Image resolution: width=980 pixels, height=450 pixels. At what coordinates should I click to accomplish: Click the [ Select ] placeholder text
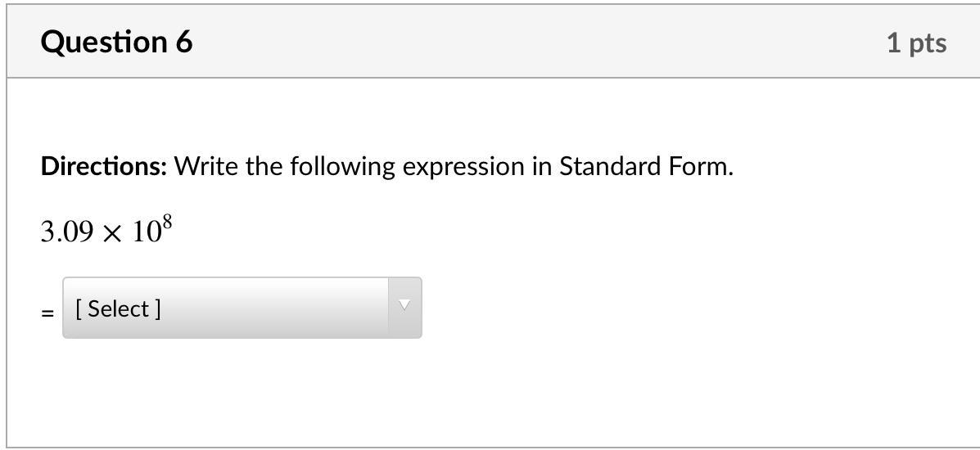[118, 308]
